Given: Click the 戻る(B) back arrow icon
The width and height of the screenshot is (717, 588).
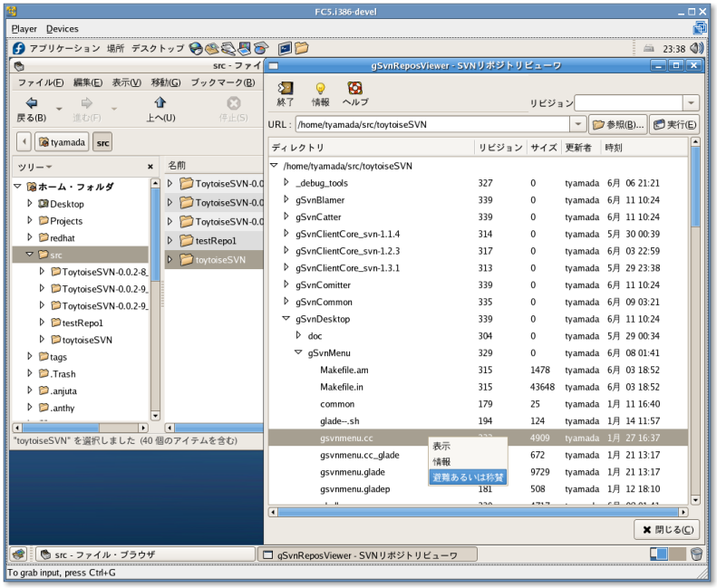Looking at the screenshot, I should (x=32, y=102).
